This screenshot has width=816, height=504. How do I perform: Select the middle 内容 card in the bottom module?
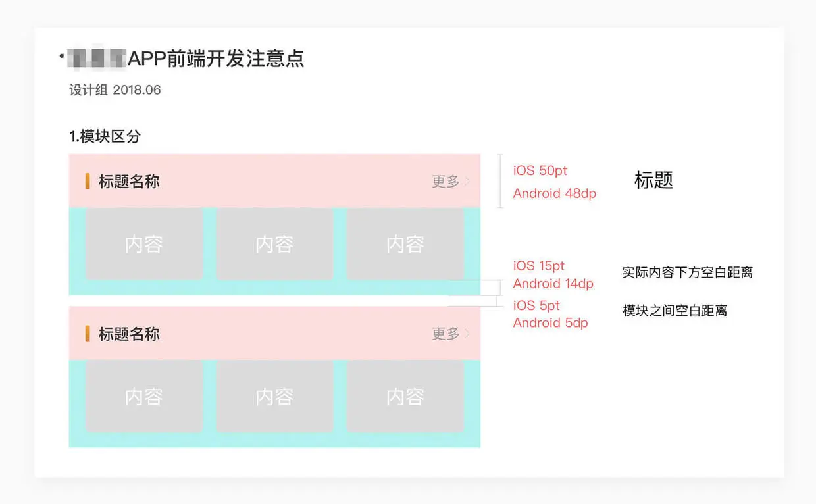click(x=274, y=397)
